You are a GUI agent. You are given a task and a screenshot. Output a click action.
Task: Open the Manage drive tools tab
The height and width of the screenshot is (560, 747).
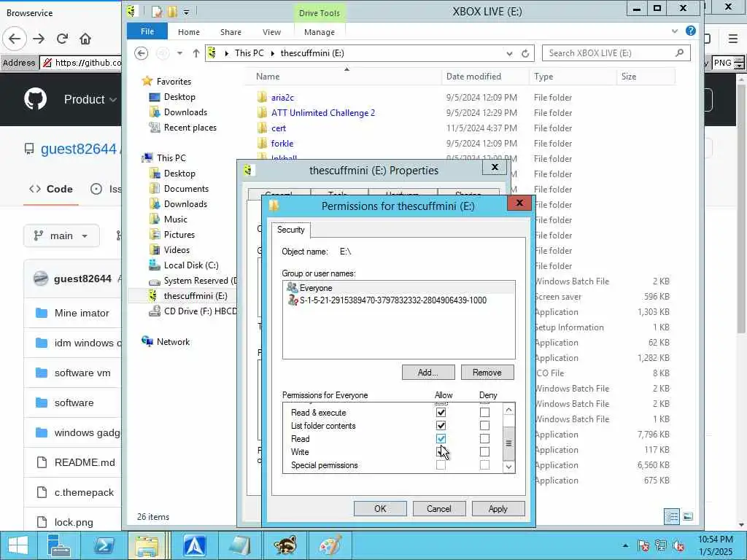click(320, 32)
